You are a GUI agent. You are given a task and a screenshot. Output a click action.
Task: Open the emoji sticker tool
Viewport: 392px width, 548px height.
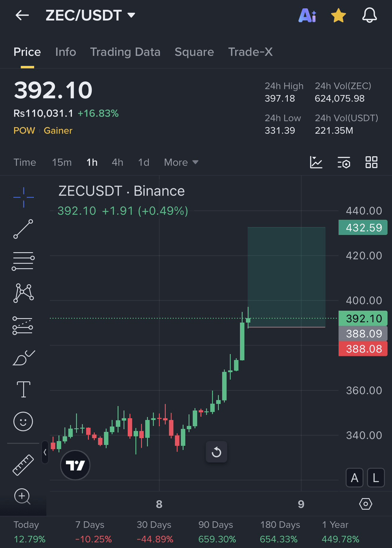(23, 421)
